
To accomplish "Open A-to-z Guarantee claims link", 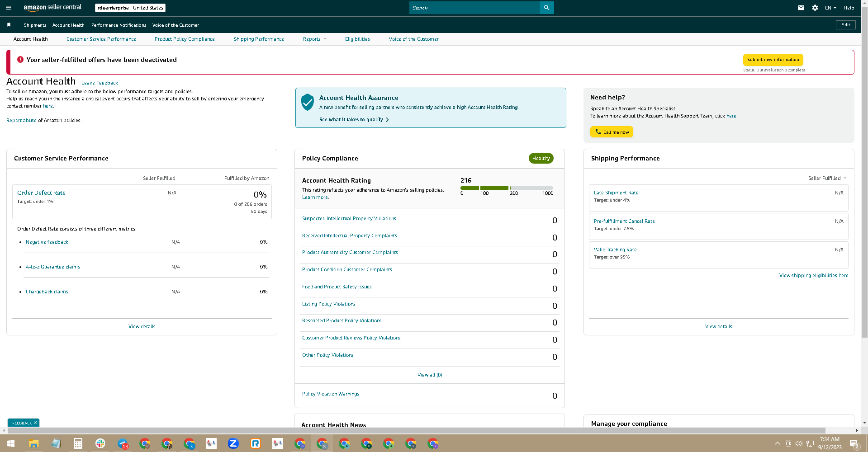I will point(53,267).
